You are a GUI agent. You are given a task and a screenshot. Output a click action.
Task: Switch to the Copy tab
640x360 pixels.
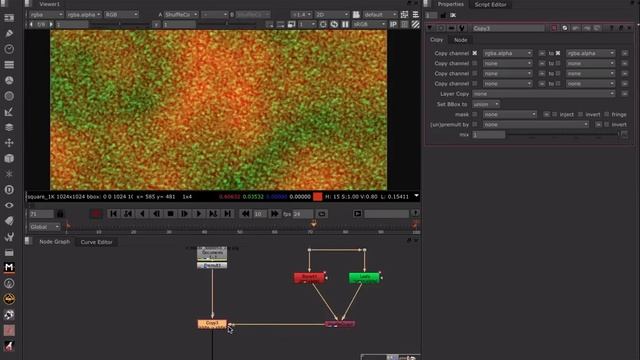pyautogui.click(x=436, y=40)
